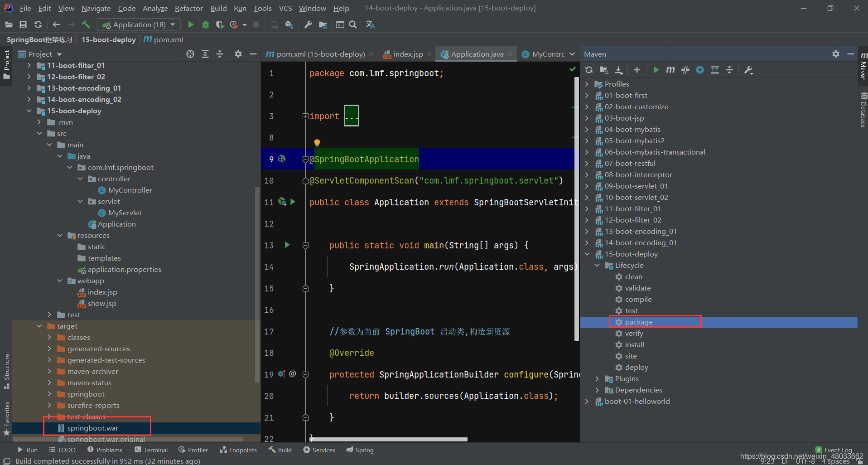Select the package lifecycle goal

(639, 322)
